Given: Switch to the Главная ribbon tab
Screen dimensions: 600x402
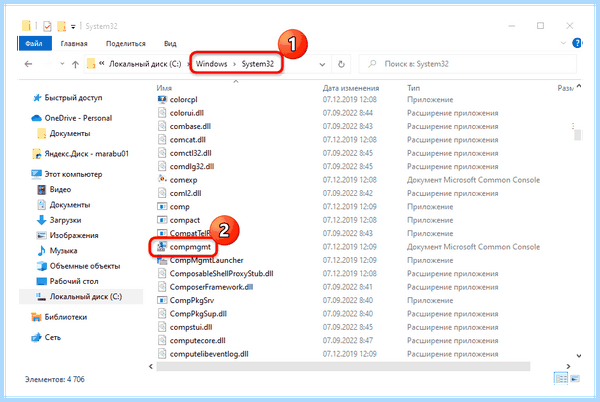Looking at the screenshot, I should click(x=74, y=44).
